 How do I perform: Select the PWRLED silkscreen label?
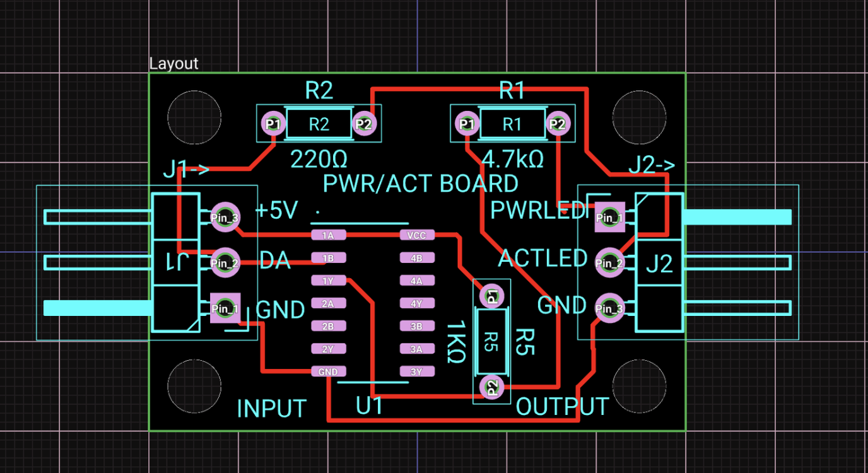(539, 210)
